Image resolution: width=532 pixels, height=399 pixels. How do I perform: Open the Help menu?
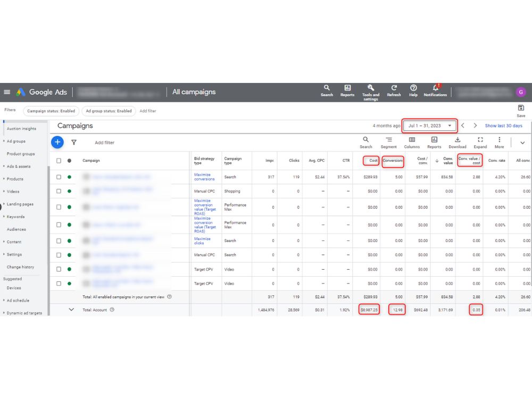(x=413, y=90)
